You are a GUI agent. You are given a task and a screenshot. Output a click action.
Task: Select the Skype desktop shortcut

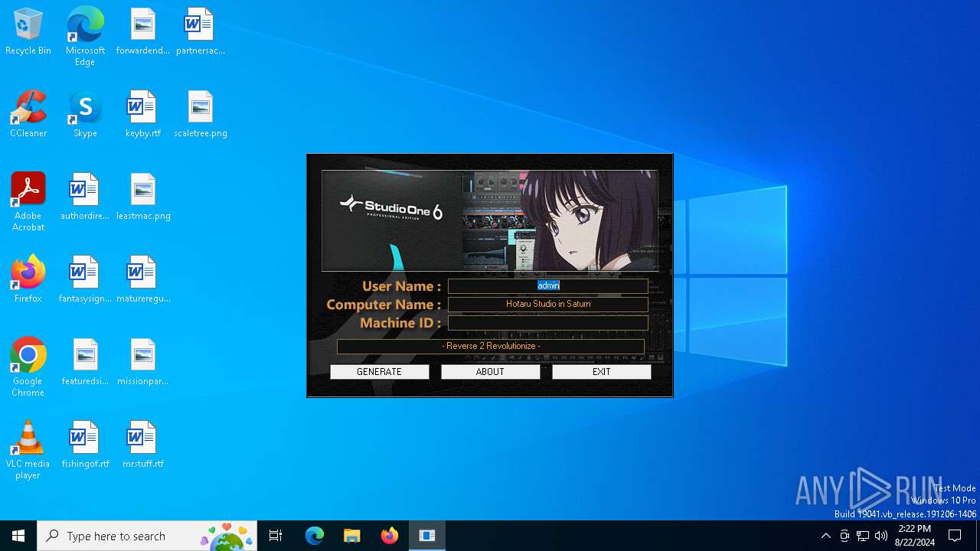85,115
